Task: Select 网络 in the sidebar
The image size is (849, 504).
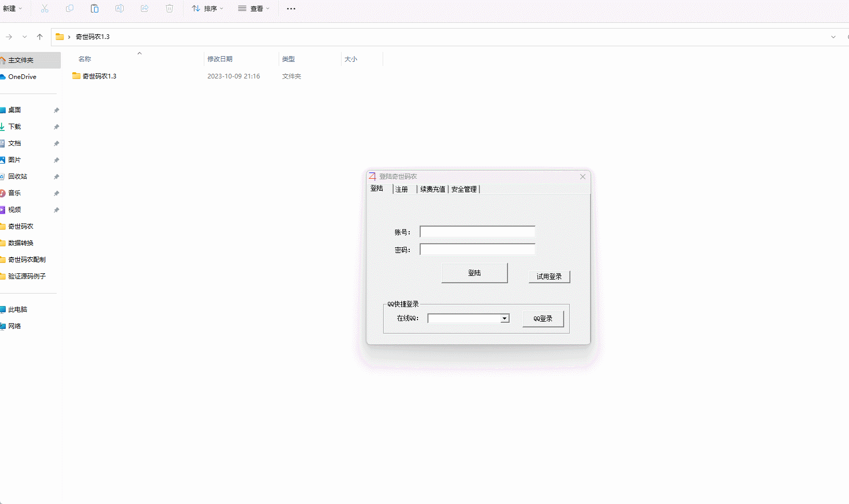Action: [15, 326]
